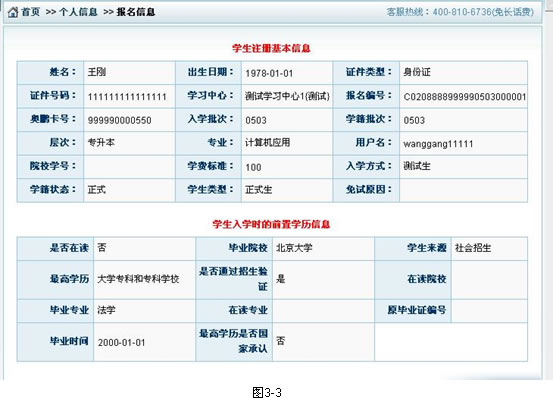Click the 在读院校 label cell

(413, 280)
